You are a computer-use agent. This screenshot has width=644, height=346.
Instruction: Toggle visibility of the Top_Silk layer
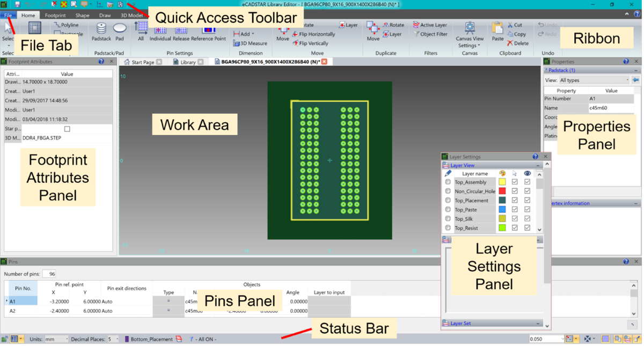(527, 219)
